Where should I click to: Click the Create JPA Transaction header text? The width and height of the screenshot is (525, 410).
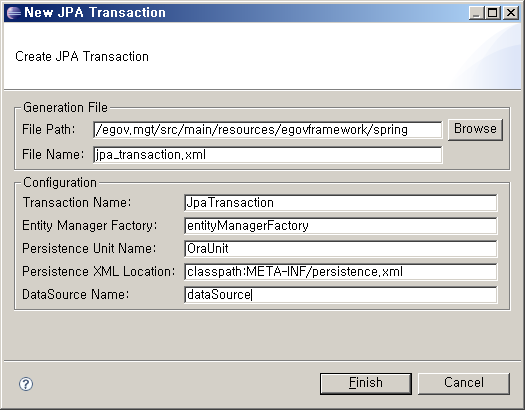tap(82, 57)
